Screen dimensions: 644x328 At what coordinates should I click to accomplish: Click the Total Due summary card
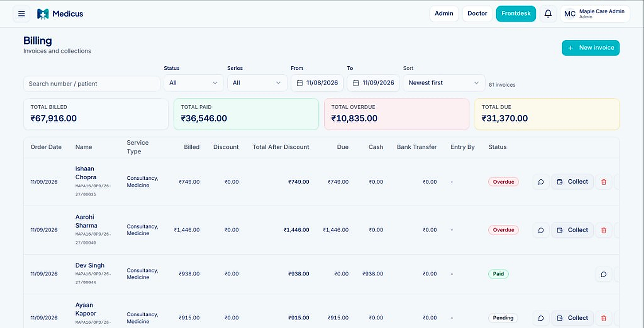[x=547, y=114]
